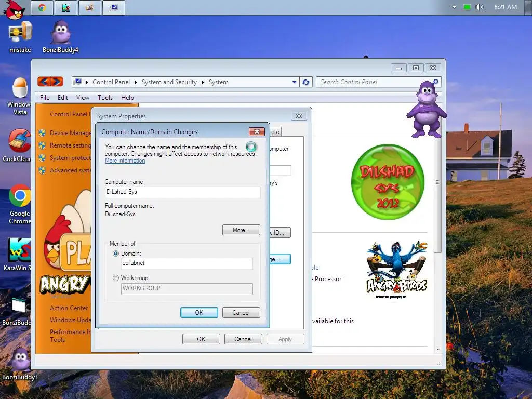The width and height of the screenshot is (532, 399).
Task: Click the shield icon beside Advanced system settings
Action: (x=42, y=170)
